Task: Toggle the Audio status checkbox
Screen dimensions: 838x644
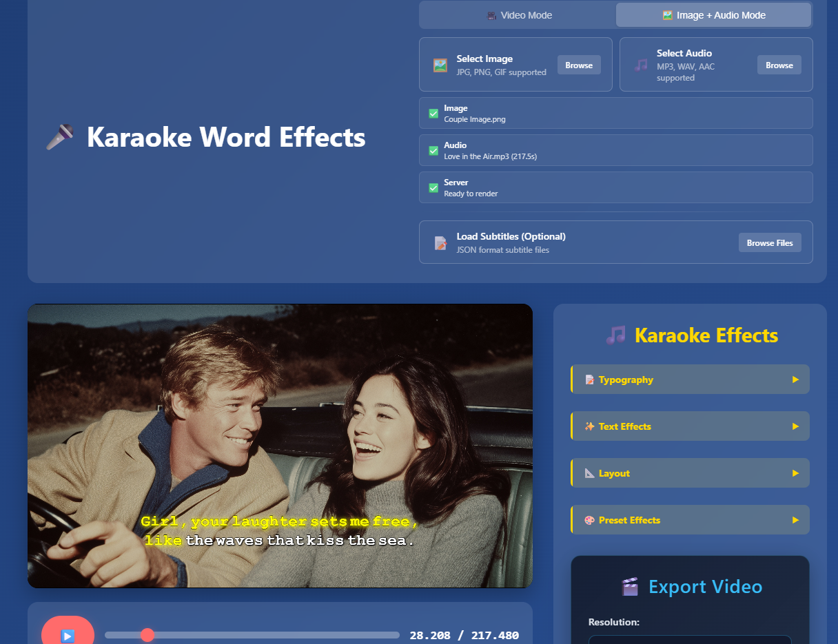Action: point(433,151)
